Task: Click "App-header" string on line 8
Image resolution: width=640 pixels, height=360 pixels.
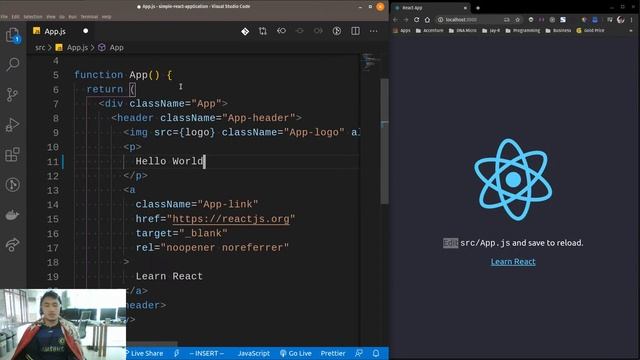Action: tap(259, 118)
